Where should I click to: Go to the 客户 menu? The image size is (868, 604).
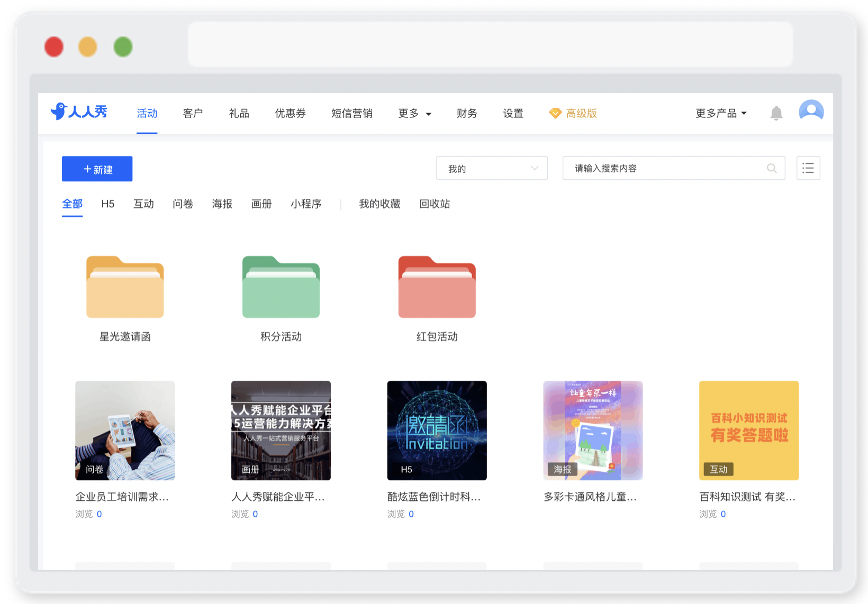[x=193, y=113]
